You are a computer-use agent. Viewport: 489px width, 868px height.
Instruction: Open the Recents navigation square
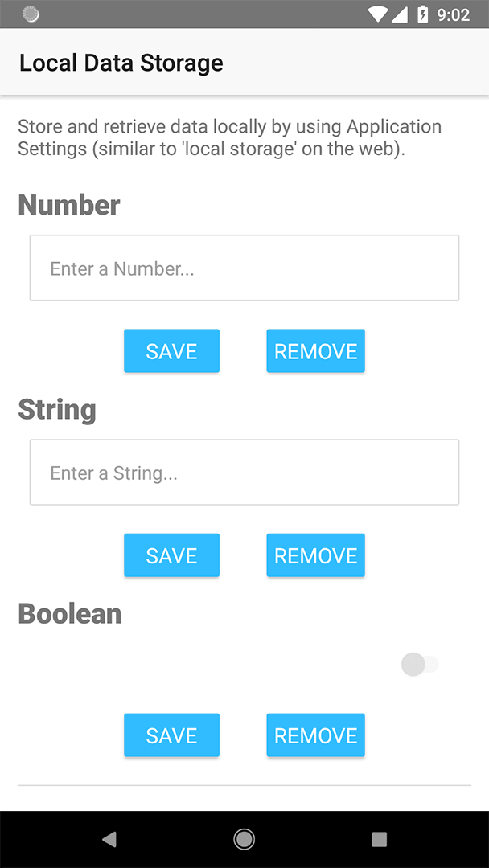(x=379, y=838)
